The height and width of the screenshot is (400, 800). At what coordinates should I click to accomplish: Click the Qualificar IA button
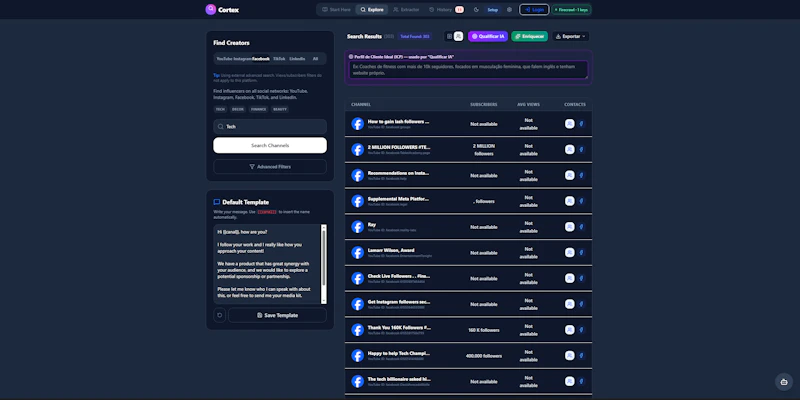(x=488, y=36)
